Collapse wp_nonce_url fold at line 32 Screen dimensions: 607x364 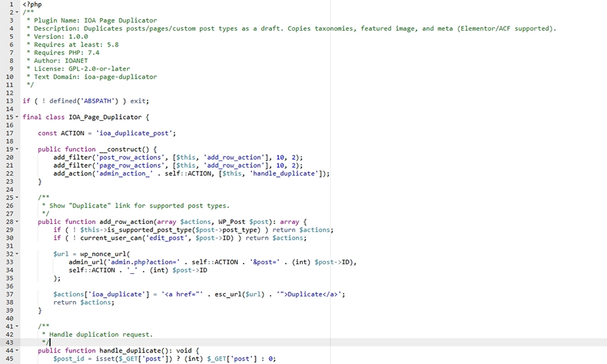[x=17, y=254]
